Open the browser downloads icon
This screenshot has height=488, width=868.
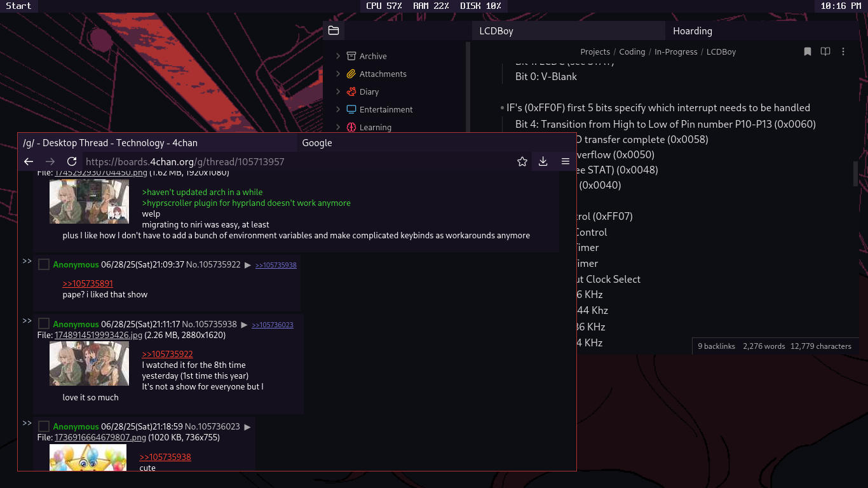pos(543,161)
